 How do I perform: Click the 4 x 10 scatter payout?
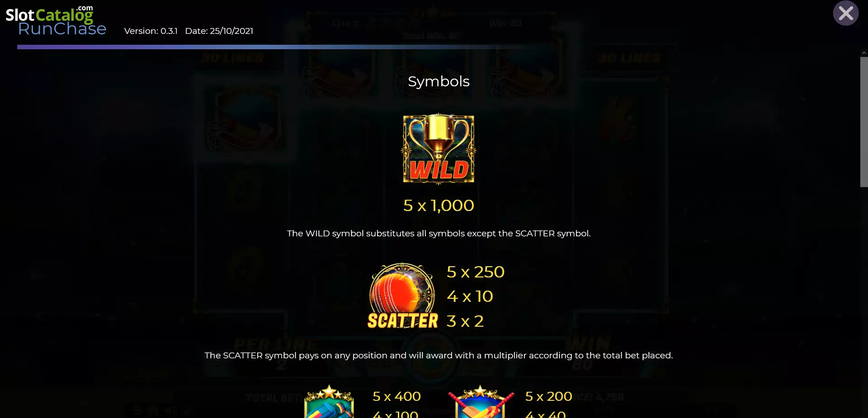click(470, 296)
